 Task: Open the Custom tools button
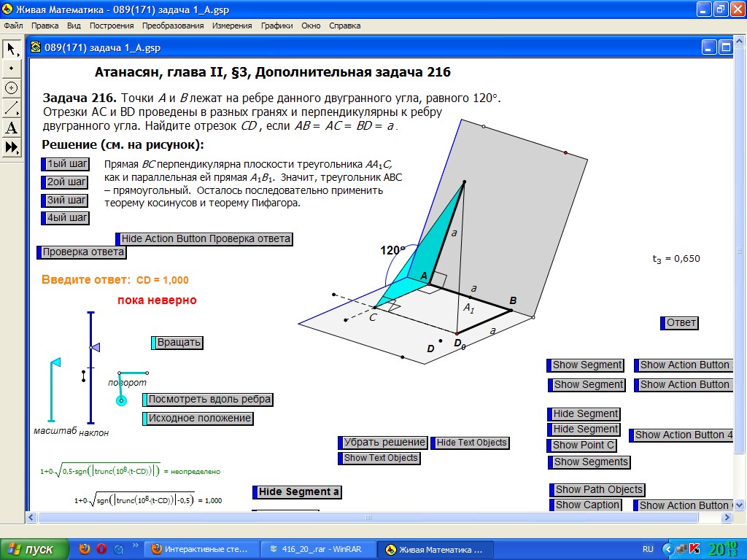[12, 147]
